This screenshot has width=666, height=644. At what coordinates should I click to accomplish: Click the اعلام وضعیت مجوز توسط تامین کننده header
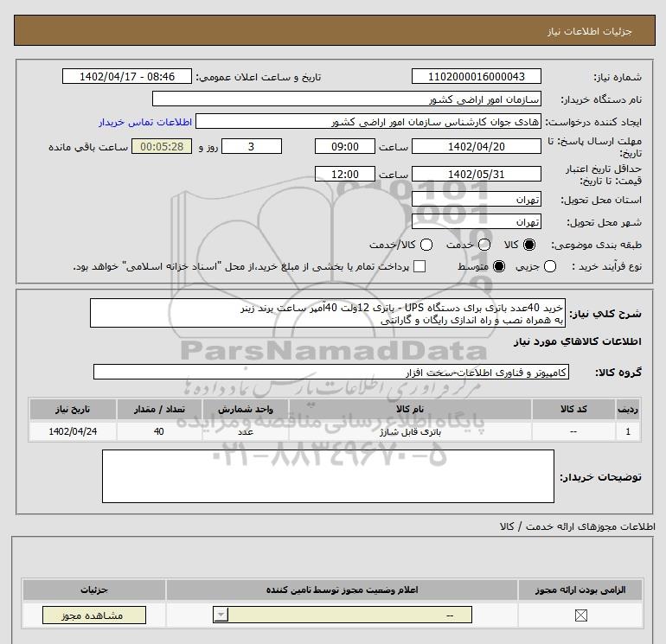342,590
